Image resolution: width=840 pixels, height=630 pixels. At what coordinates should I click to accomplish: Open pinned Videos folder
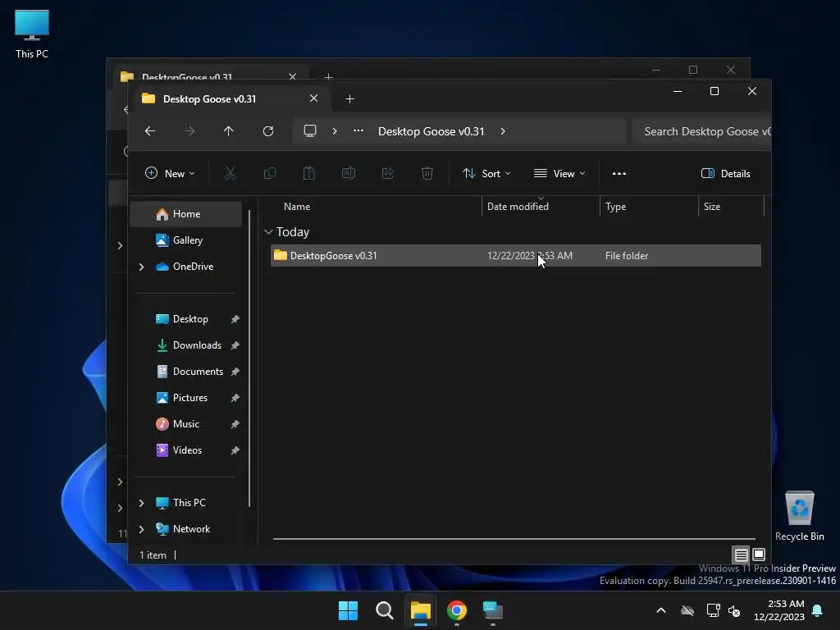(178, 450)
